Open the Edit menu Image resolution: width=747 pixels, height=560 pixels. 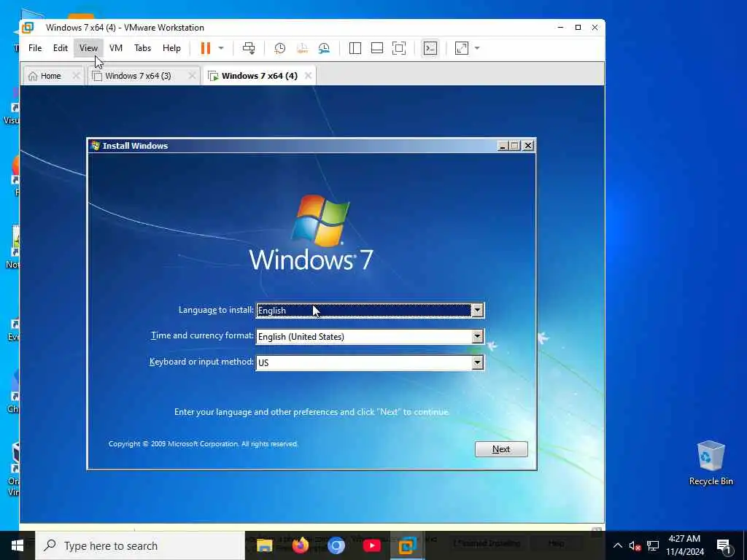61,48
